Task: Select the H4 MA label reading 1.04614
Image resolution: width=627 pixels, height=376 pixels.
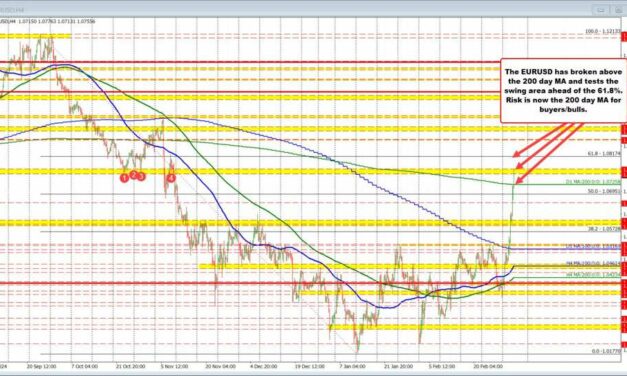Action: point(593,263)
